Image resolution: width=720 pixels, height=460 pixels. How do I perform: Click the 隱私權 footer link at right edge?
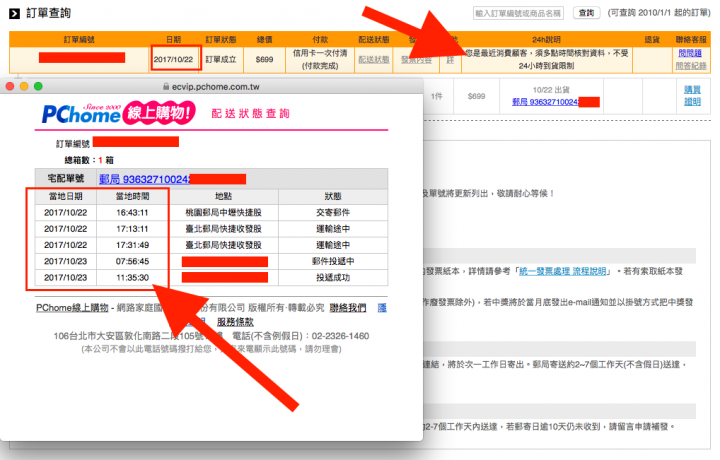pyautogui.click(x=382, y=308)
